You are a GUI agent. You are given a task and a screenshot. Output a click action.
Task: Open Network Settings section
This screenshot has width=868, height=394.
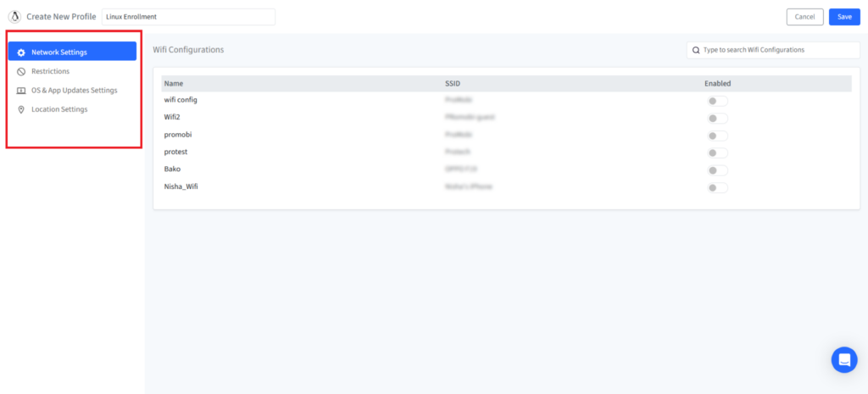click(72, 53)
